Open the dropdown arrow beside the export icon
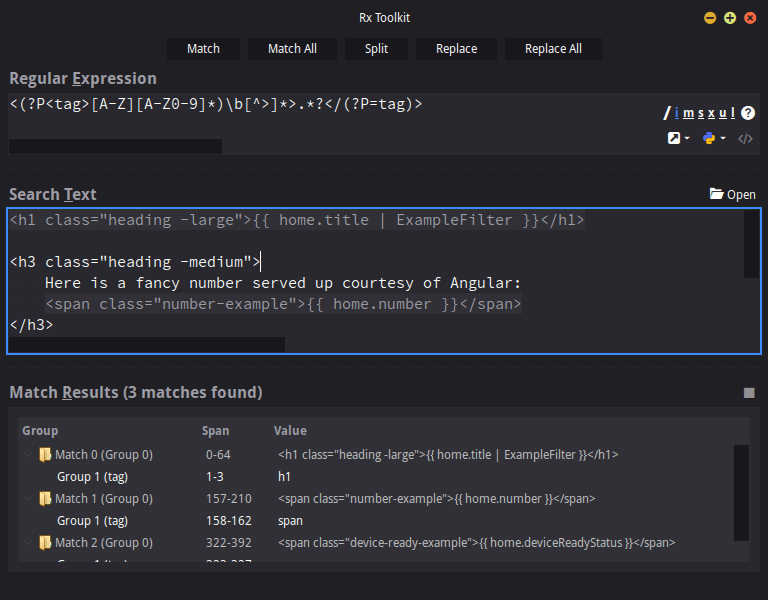This screenshot has height=600, width=768. (687, 139)
